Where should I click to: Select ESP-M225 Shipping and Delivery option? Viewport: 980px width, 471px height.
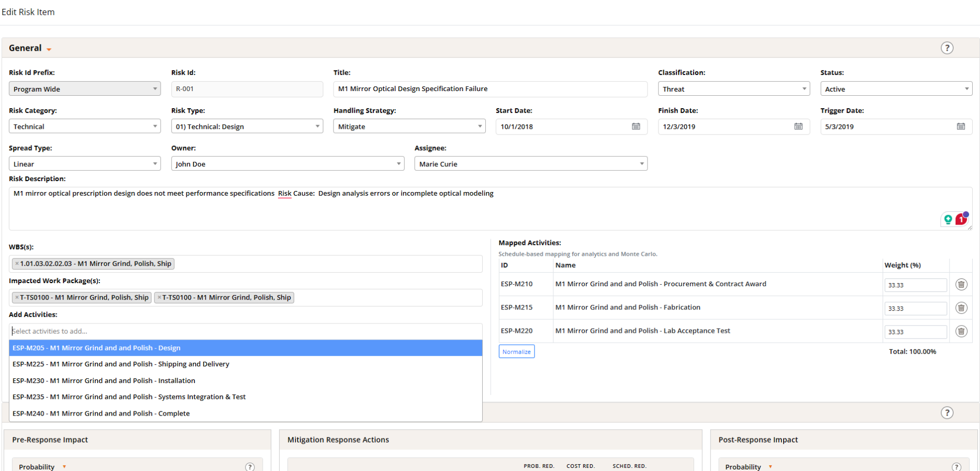coord(246,364)
